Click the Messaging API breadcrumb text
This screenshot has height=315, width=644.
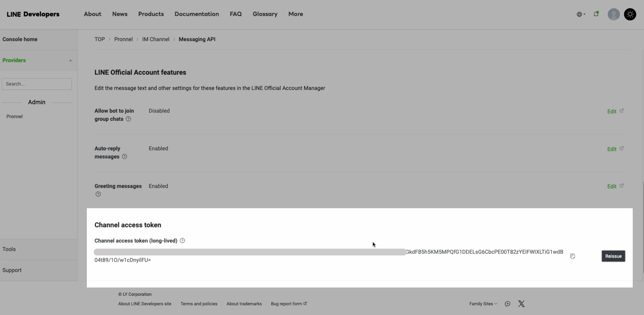(x=197, y=39)
